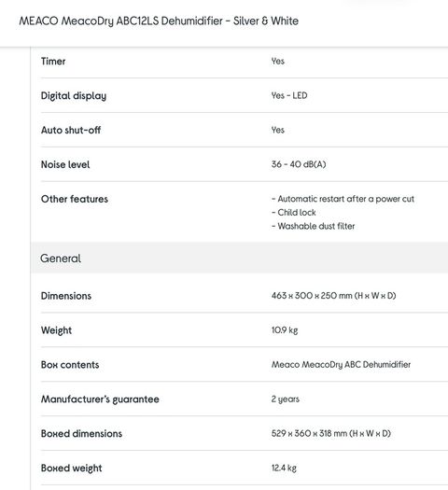Click the Other features label
448x490 pixels.
click(75, 199)
